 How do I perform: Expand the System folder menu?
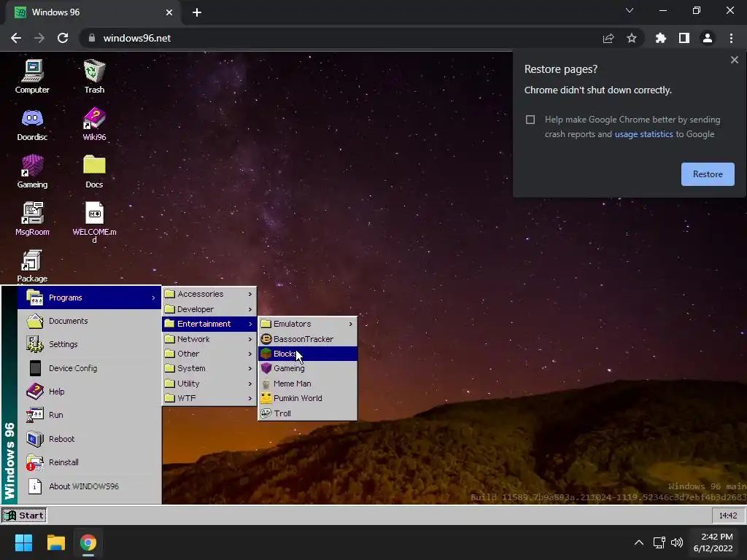tap(209, 368)
